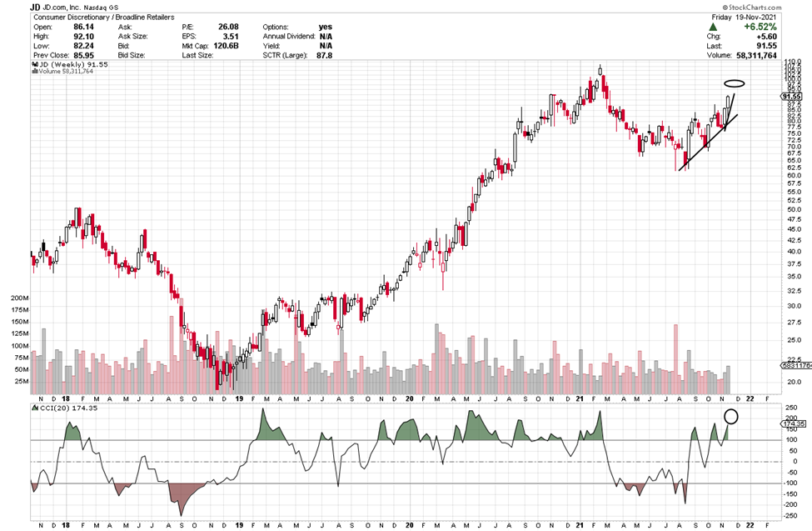This screenshot has width=812, height=531.
Task: Select the SCTR (Large) value 87.8
Action: click(x=324, y=55)
